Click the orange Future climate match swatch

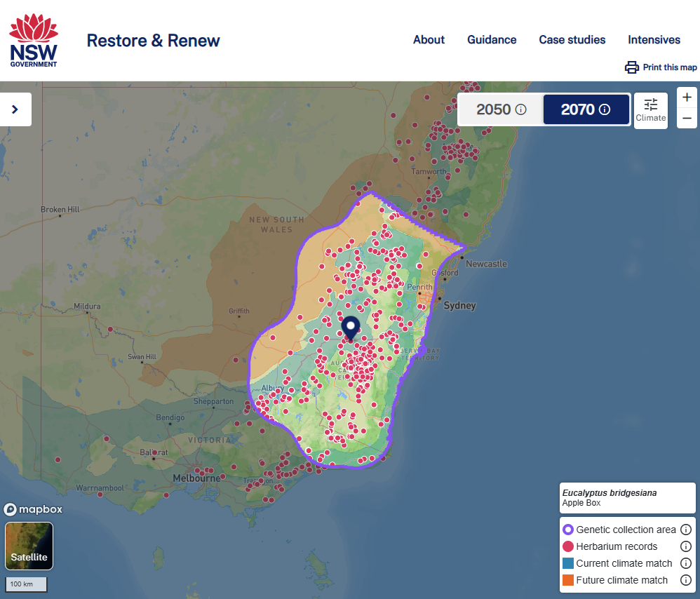click(568, 580)
